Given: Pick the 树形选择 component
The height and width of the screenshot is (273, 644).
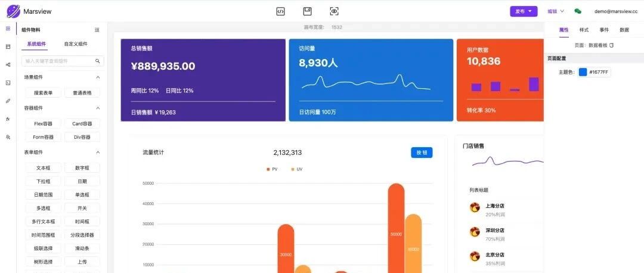Looking at the screenshot, I should 43,262.
